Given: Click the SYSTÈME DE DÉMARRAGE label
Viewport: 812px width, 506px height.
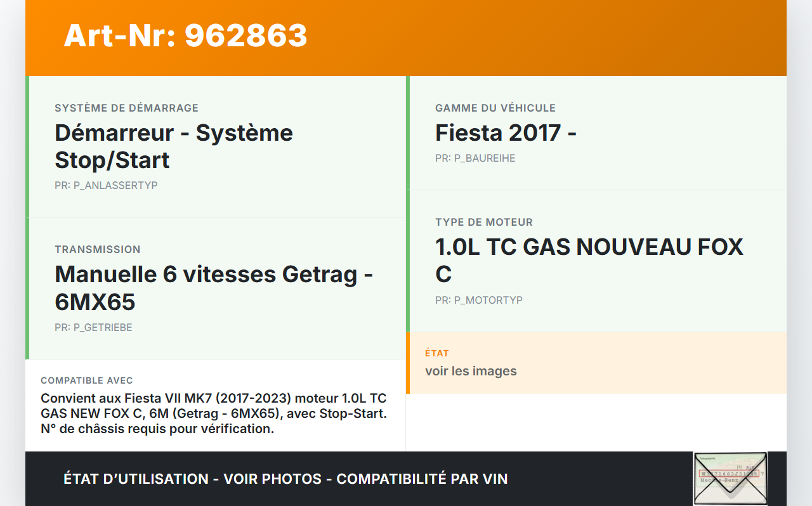Looking at the screenshot, I should click(x=126, y=108).
